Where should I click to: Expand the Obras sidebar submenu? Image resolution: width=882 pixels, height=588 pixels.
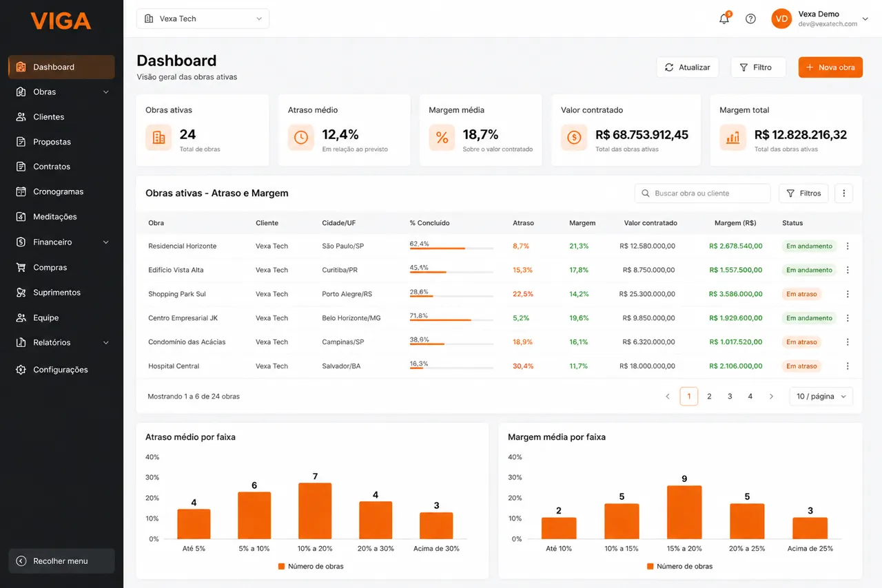(106, 92)
